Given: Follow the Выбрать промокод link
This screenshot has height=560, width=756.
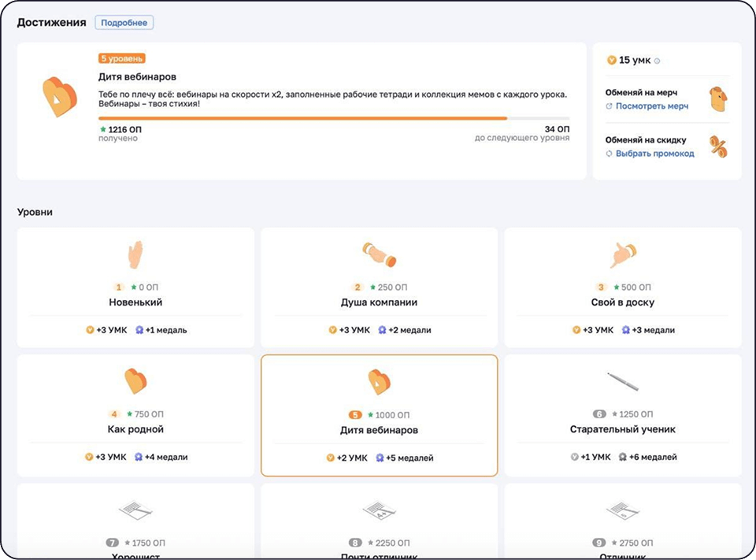Looking at the screenshot, I should tap(654, 154).
